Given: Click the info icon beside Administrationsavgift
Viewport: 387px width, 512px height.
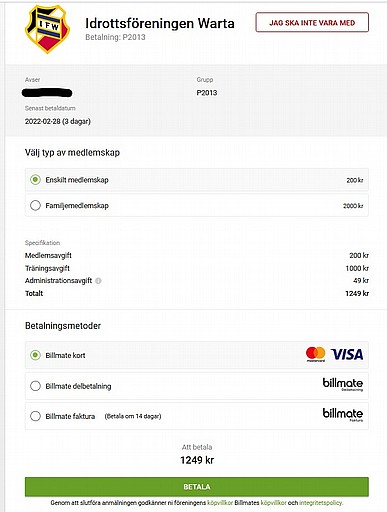Looking at the screenshot, I should (98, 281).
